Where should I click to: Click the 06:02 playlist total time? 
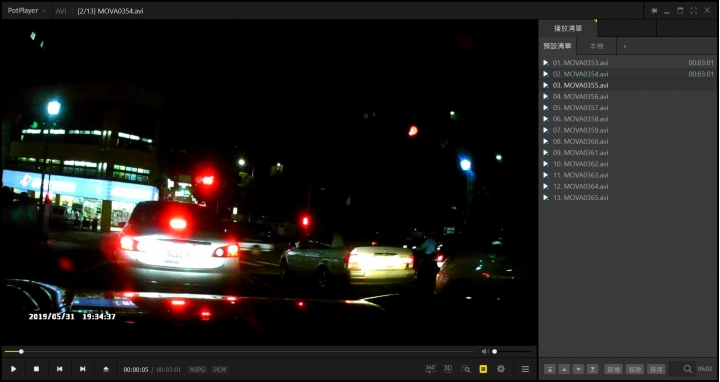705,369
